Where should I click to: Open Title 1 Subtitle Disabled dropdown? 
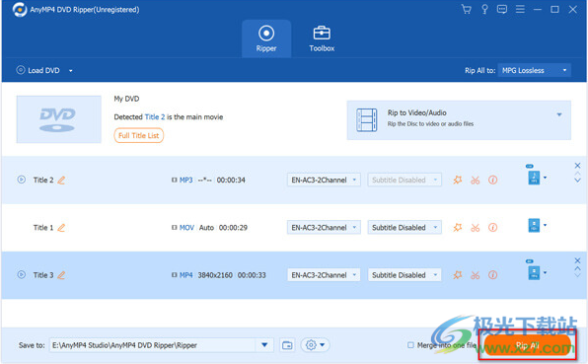[404, 228]
